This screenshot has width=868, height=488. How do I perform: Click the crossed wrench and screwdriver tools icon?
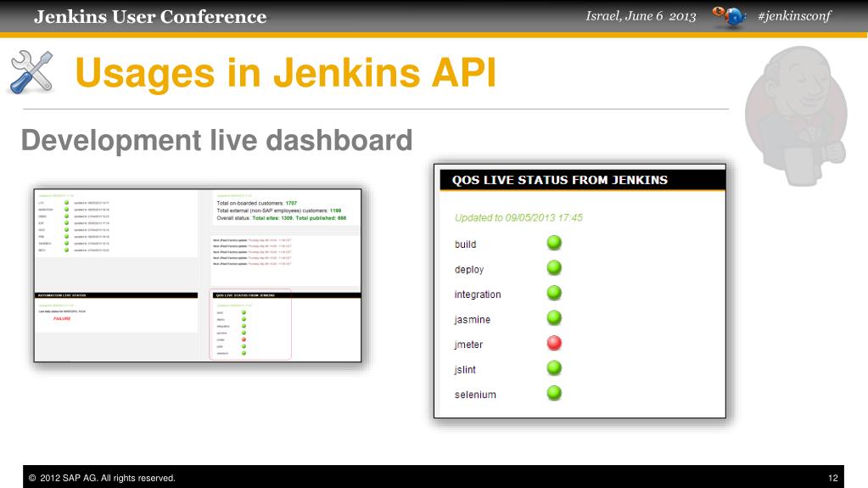[x=31, y=72]
